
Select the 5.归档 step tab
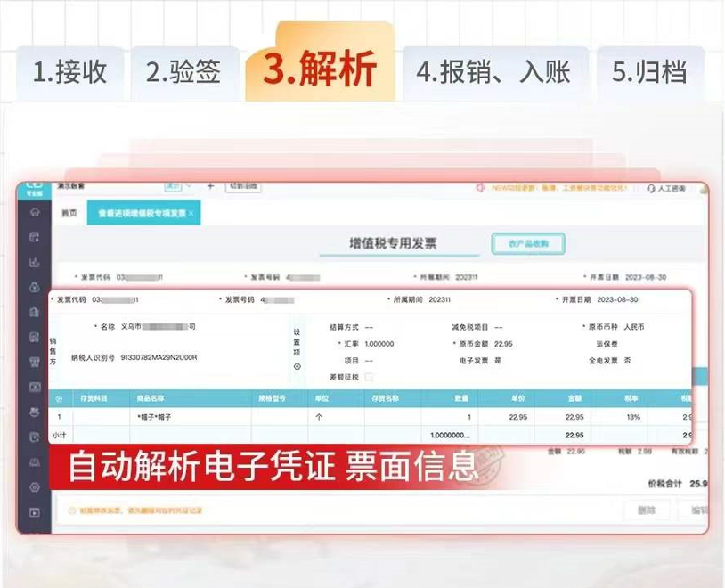648,72
